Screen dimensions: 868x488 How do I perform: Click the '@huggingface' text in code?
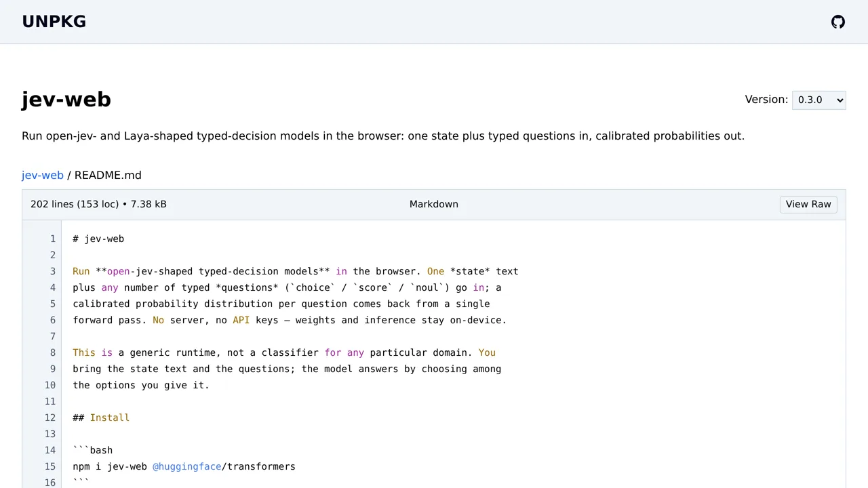click(186, 466)
